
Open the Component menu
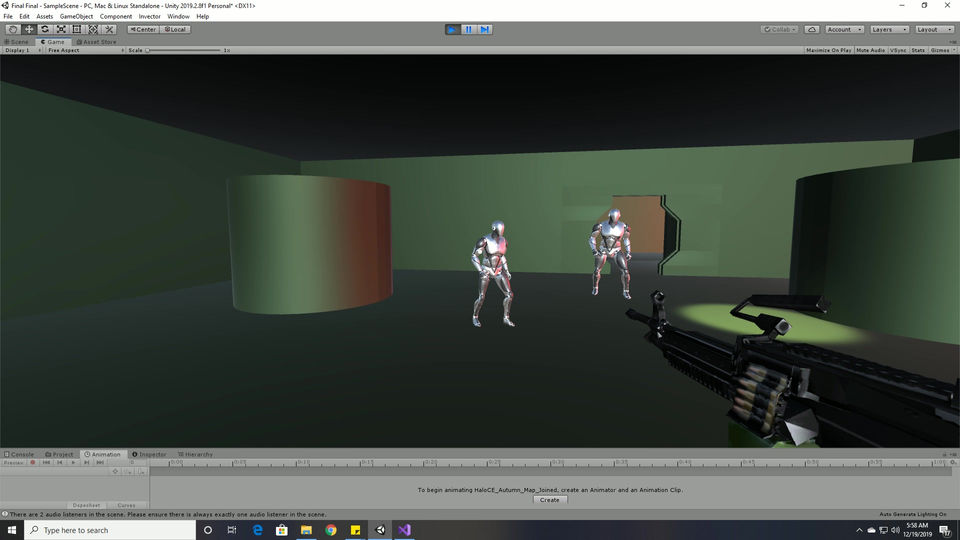tap(116, 17)
